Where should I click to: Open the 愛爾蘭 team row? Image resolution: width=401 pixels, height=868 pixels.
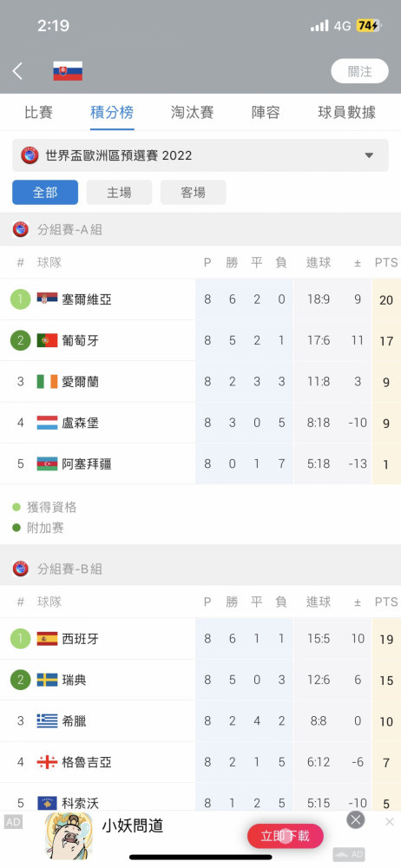[200, 382]
